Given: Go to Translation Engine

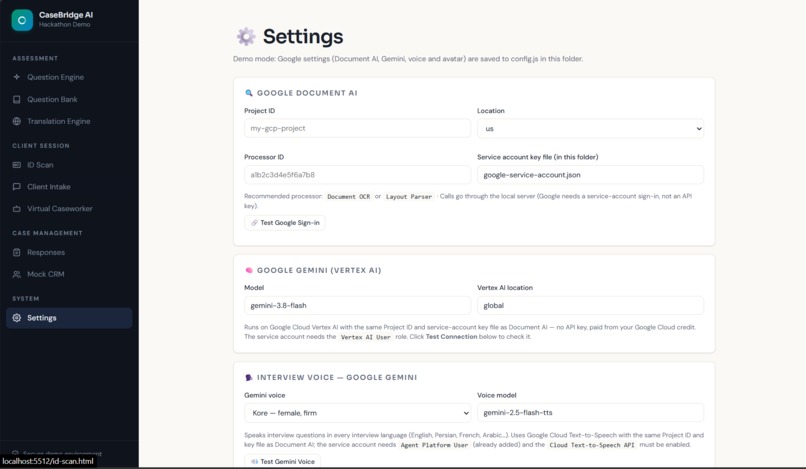Looking at the screenshot, I should click(x=69, y=121).
